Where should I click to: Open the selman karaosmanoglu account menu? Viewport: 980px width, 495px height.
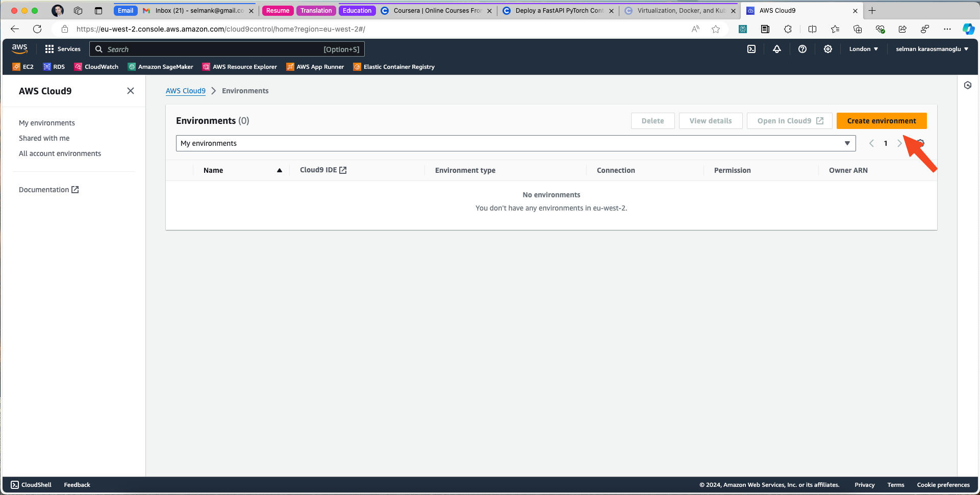click(x=932, y=49)
